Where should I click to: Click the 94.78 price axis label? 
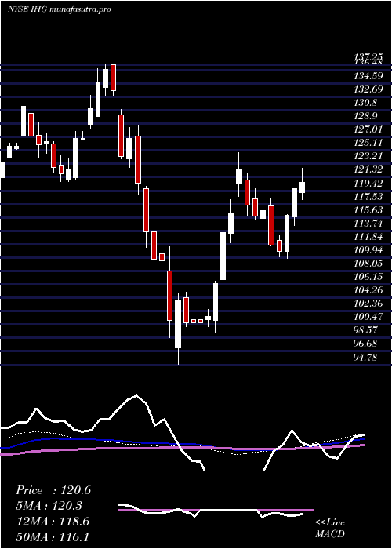tap(366, 357)
